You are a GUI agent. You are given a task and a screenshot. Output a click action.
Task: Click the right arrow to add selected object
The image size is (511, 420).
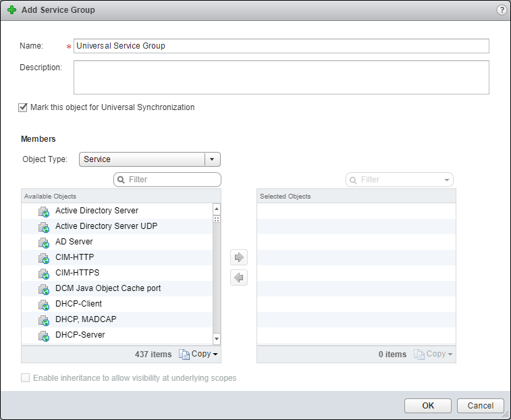coord(239,257)
